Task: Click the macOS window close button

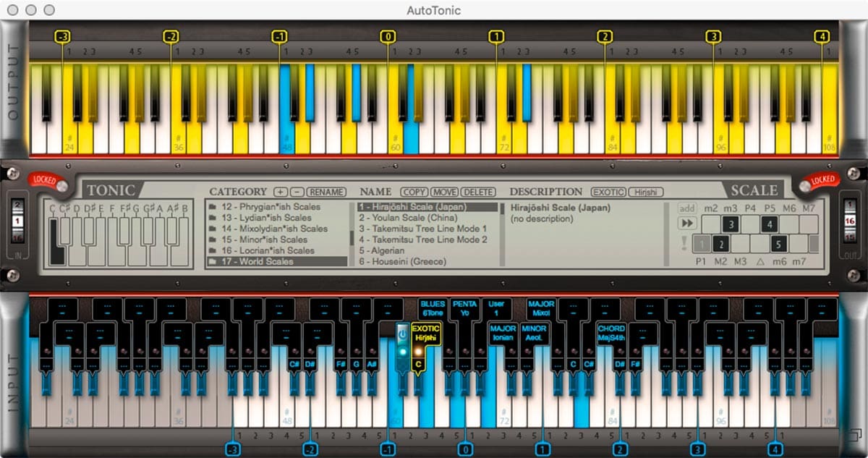Action: click(x=14, y=10)
